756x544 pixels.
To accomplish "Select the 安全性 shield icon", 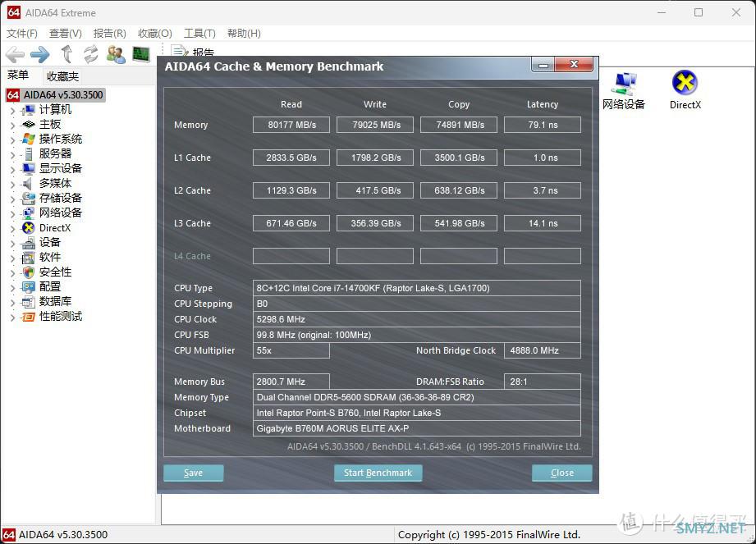I will point(29,272).
